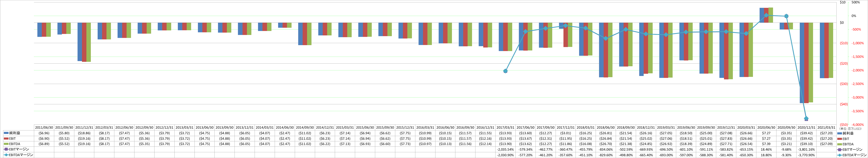Select EBITDA value ($6.22) for 2014/12/31
This screenshot has height=158, width=868.
[x=325, y=144]
